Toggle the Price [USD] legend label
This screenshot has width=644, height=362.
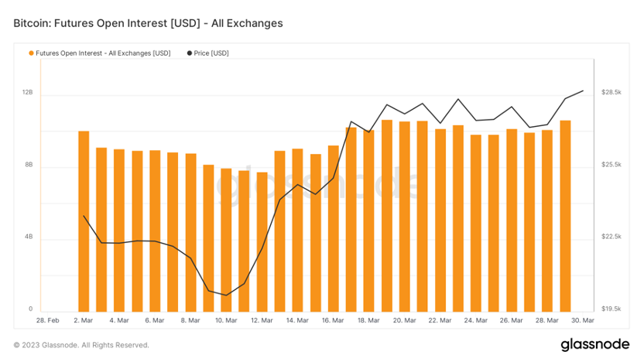coord(211,53)
